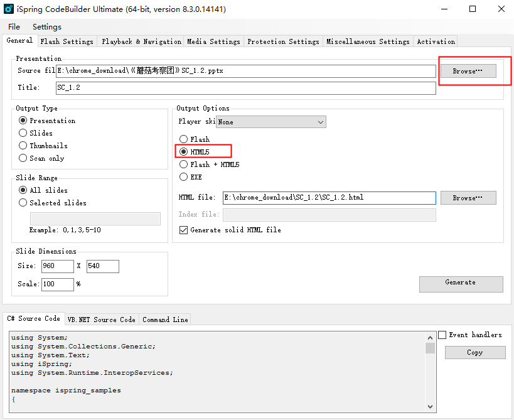514x420 pixels.
Task: Switch to the Flash Settings tab
Action: pos(67,41)
